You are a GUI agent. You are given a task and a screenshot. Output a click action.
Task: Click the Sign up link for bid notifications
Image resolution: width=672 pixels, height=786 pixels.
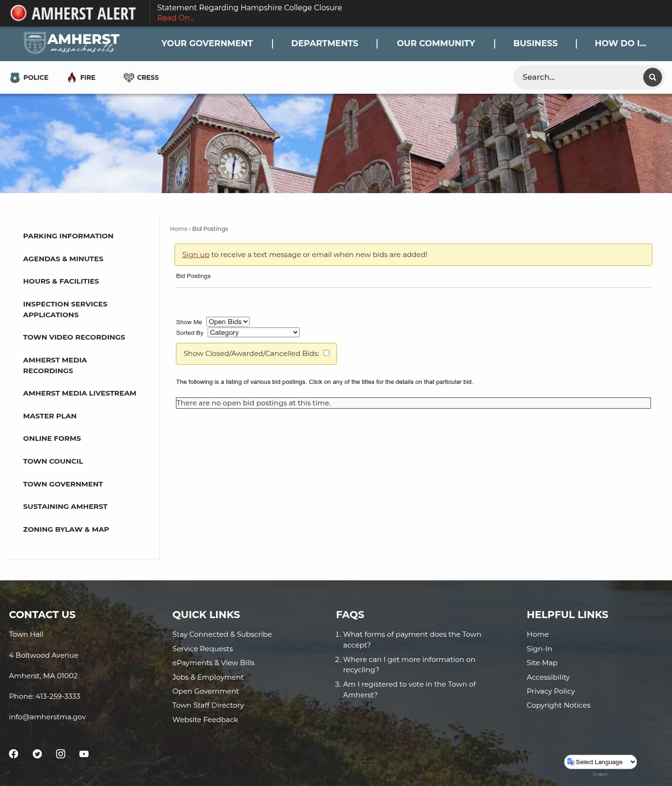pyautogui.click(x=196, y=255)
